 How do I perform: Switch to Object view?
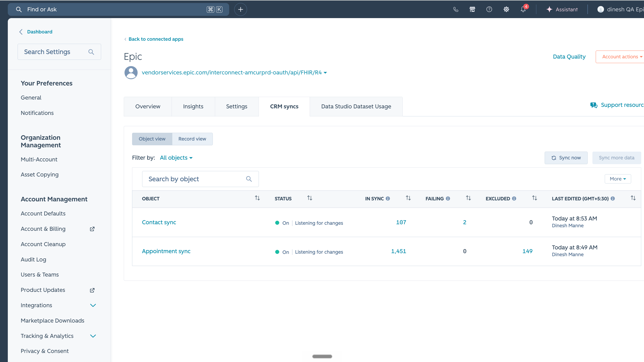pyautogui.click(x=152, y=139)
